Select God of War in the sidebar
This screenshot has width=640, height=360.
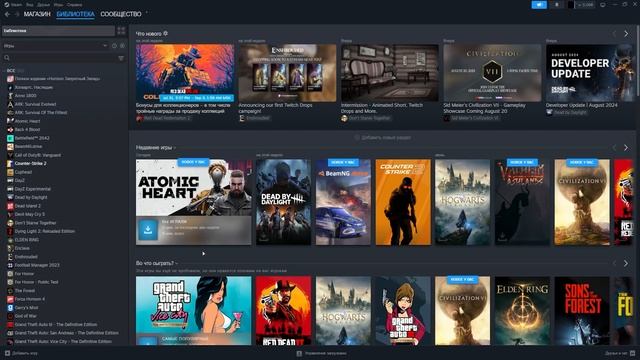coord(26,316)
